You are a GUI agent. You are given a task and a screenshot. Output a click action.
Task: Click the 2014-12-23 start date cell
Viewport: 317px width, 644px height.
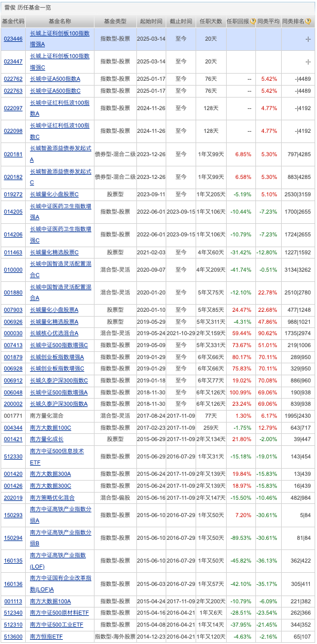point(151,637)
